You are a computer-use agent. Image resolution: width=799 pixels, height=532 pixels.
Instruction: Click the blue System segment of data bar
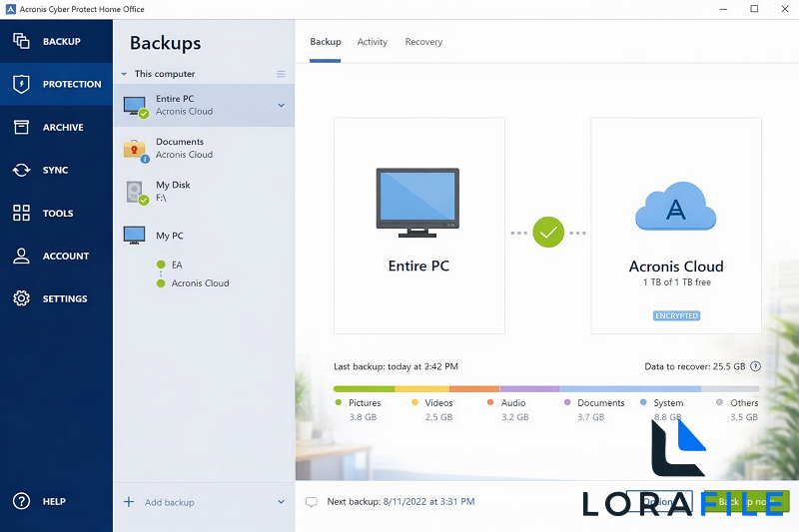tap(630, 389)
